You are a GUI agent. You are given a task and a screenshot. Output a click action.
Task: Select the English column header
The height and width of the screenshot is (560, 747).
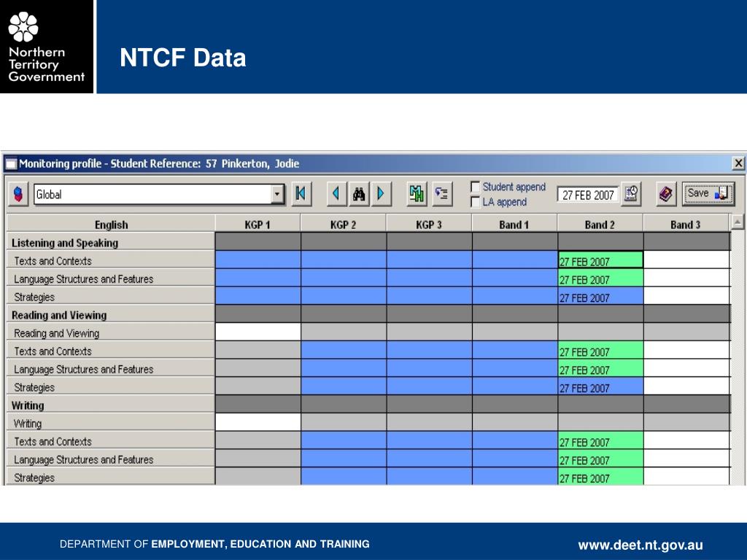click(x=111, y=225)
